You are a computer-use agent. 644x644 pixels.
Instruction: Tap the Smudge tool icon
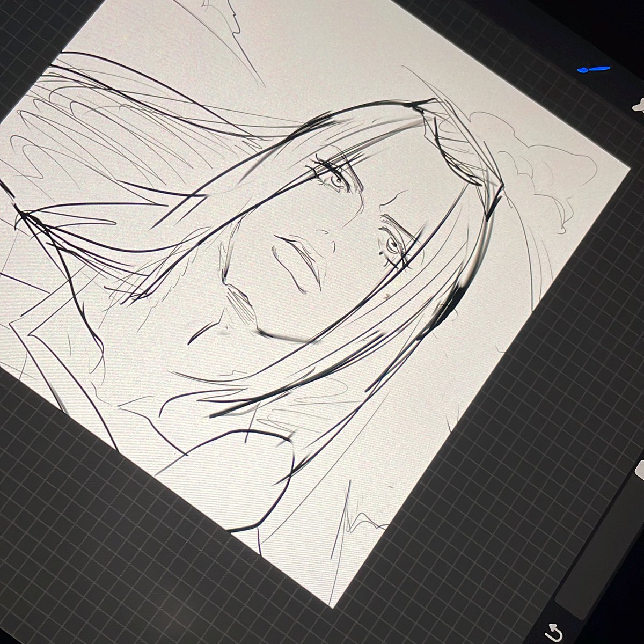coord(639,105)
